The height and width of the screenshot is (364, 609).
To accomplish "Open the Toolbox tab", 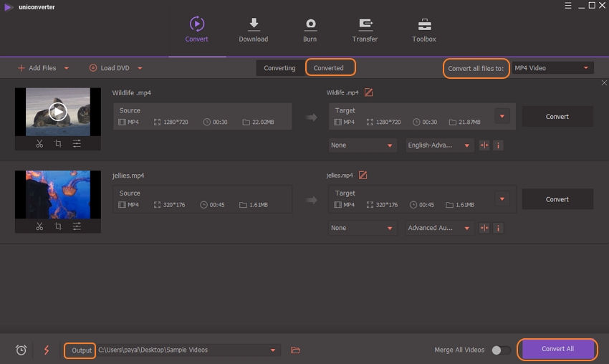I will (423, 30).
